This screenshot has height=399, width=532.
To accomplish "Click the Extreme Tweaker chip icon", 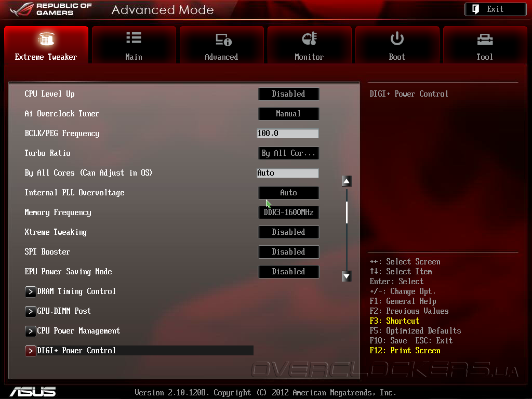I will [x=46, y=38].
